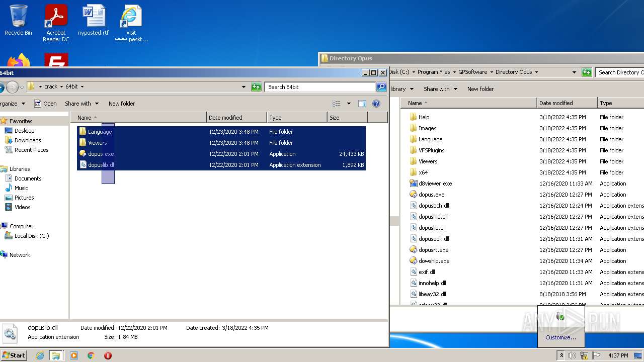
Task: Click the Search 64bit input field
Action: (x=320, y=87)
